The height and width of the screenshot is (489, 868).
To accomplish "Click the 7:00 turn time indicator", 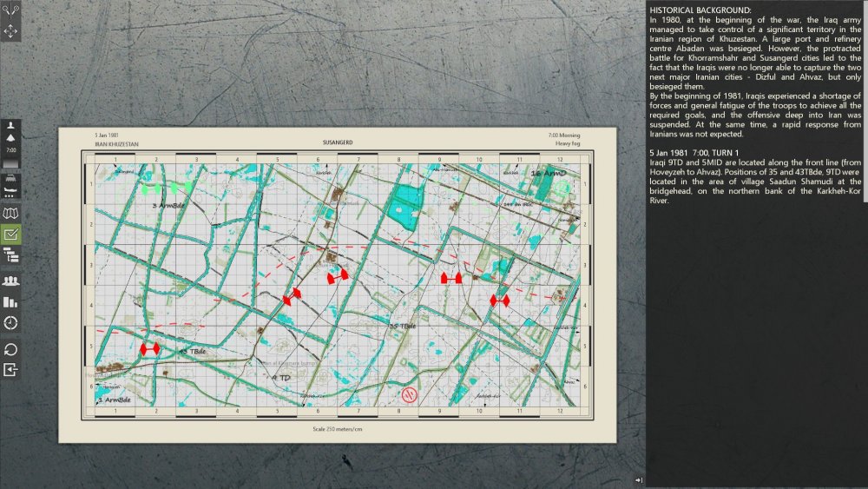I will tap(11, 151).
